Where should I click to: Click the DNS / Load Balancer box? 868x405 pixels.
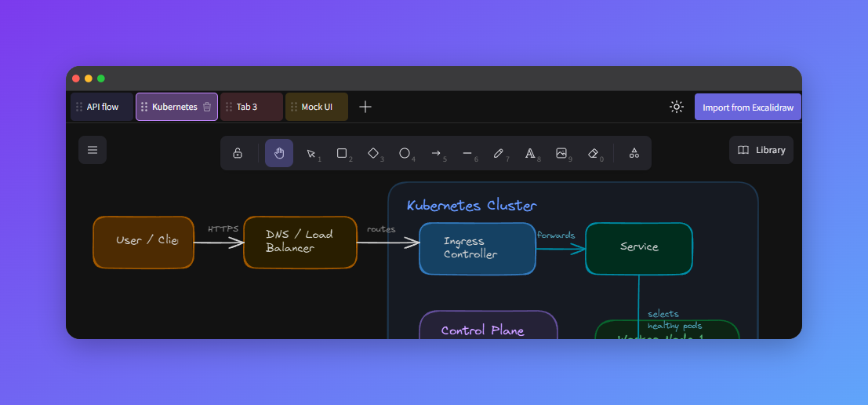coord(300,243)
